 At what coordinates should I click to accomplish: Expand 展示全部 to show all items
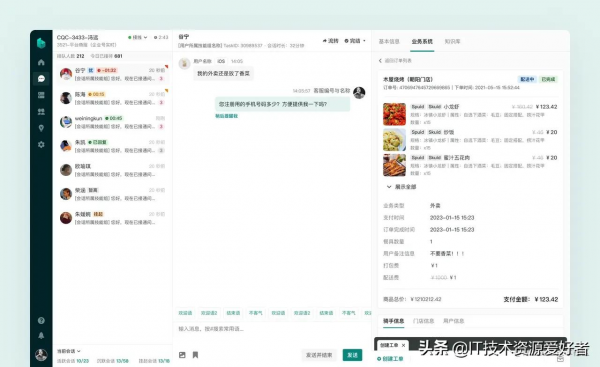tap(401, 187)
